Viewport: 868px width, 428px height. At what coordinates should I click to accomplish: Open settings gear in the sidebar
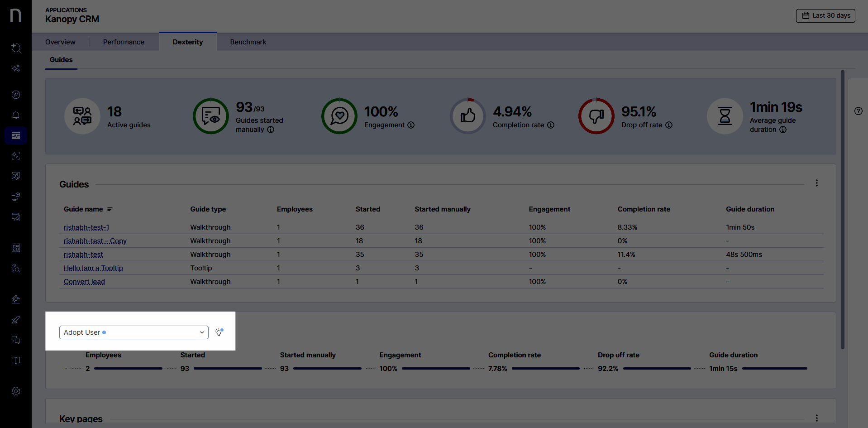[x=16, y=391]
